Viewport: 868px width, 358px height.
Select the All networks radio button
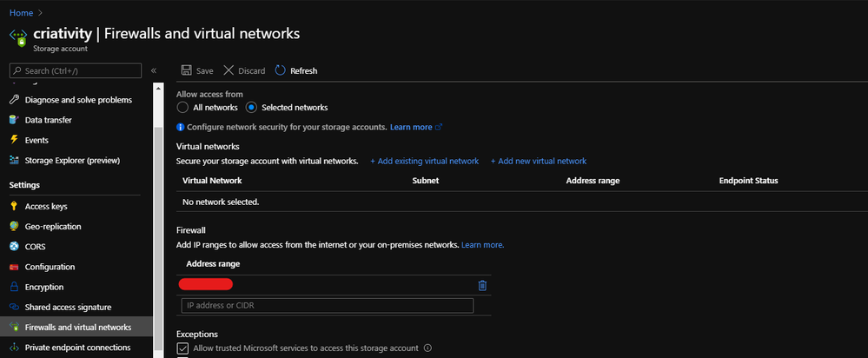tap(182, 108)
